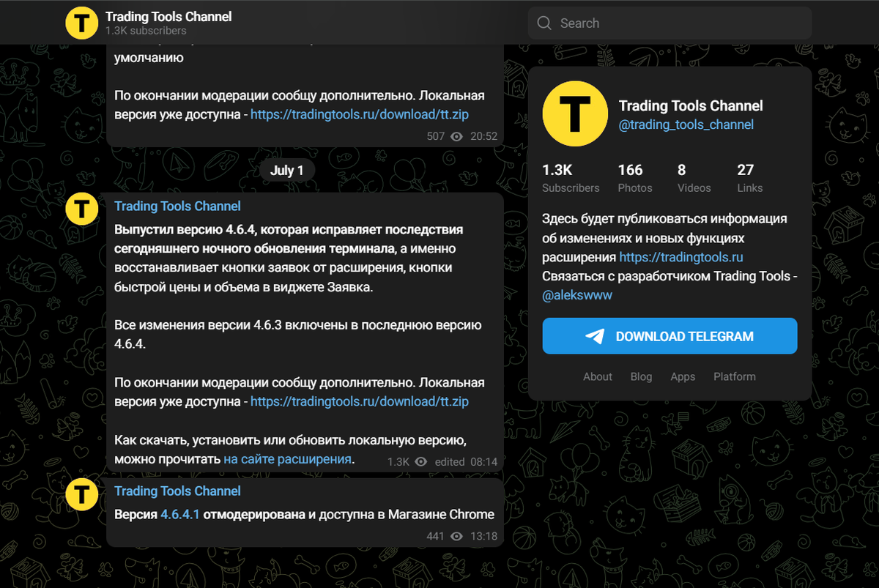879x588 pixels.
Task: Open the 8 Videos counter
Action: tap(694, 179)
